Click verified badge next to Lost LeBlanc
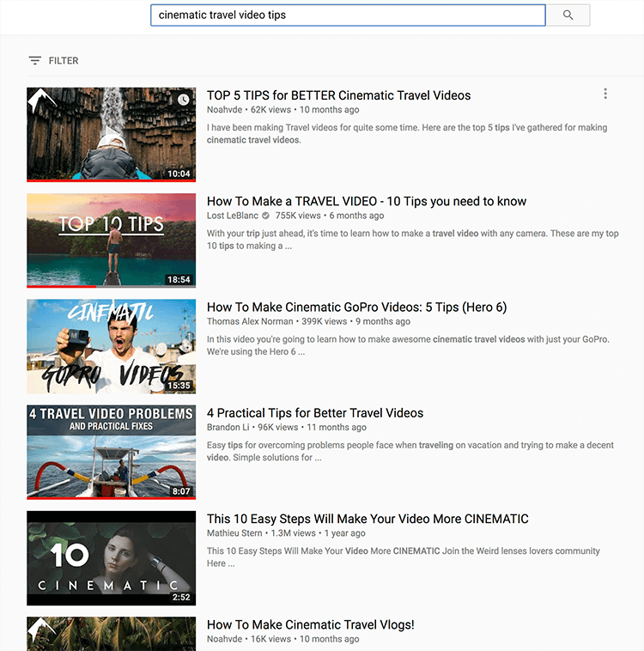This screenshot has height=651, width=644. point(265,216)
